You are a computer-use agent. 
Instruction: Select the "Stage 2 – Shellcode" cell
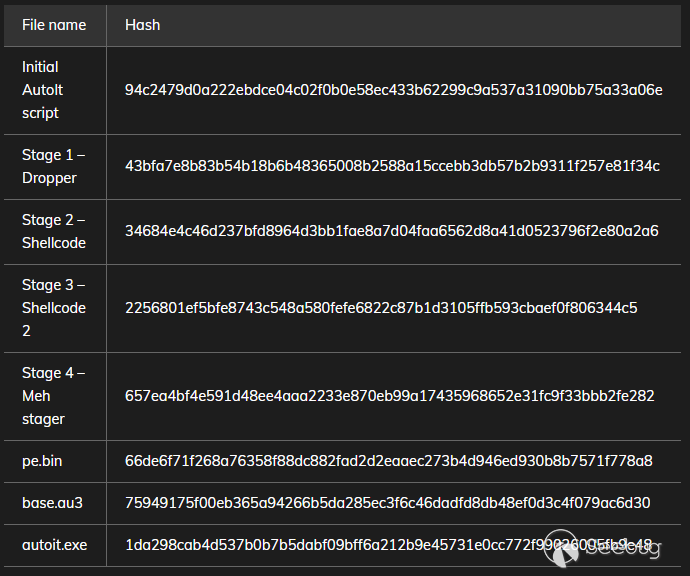coord(54,231)
